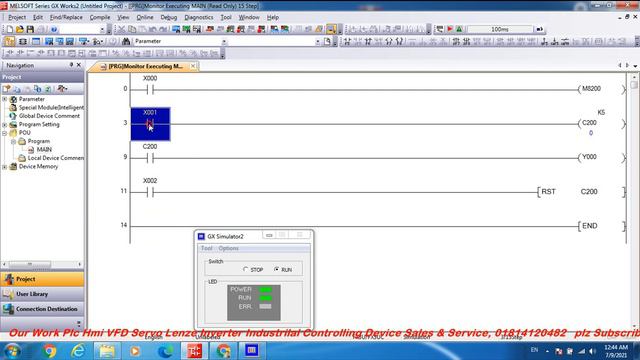Click the first icon in Project pane toolbar
The width and height of the screenshot is (640, 360).
(x=7, y=89)
